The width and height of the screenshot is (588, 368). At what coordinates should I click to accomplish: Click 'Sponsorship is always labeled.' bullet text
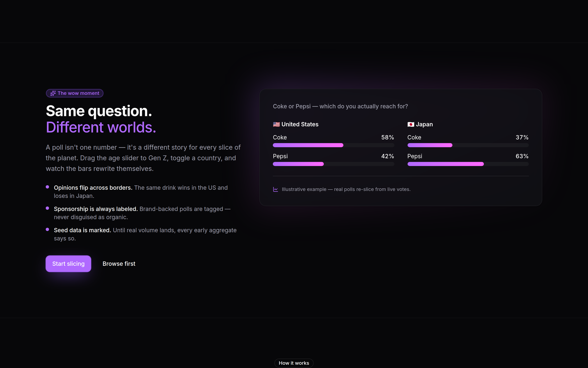[96, 209]
